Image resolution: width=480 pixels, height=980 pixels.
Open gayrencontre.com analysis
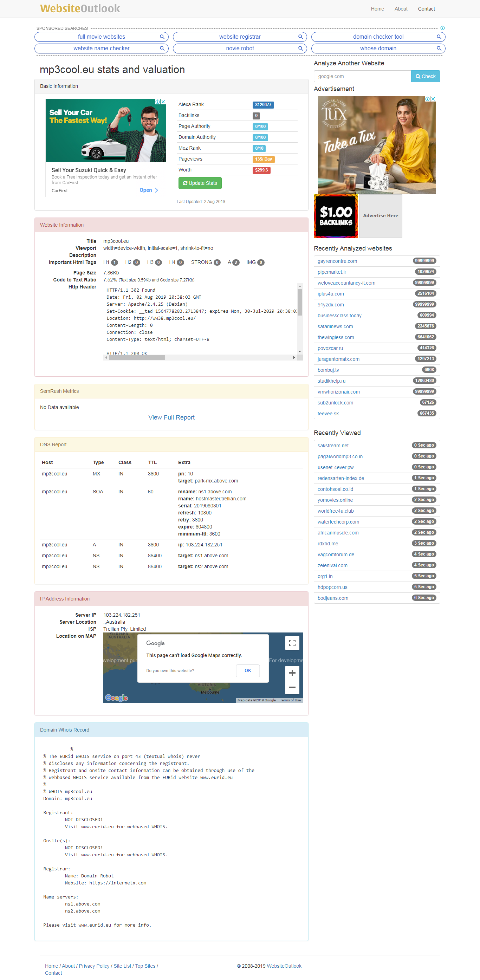click(337, 261)
